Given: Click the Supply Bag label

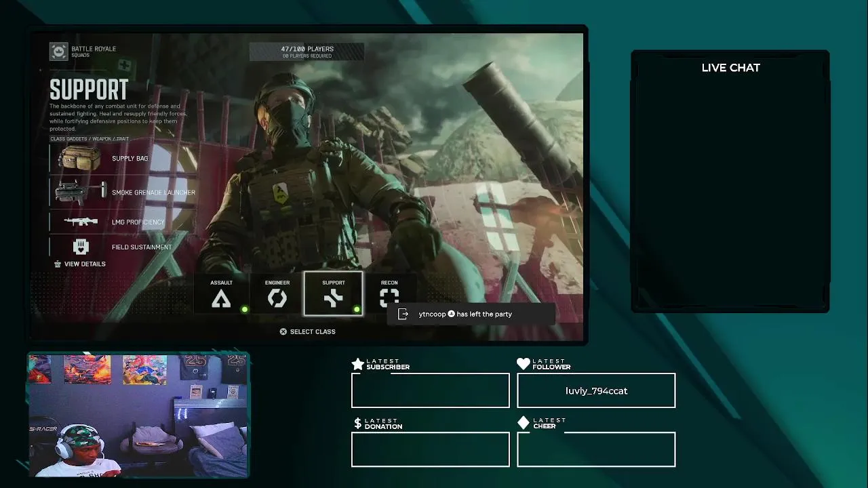Looking at the screenshot, I should click(130, 159).
